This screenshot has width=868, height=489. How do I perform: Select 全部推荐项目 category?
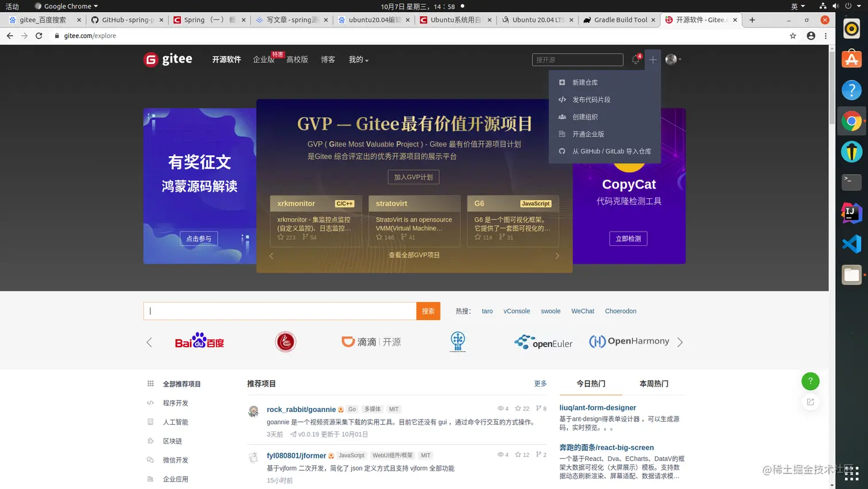(x=181, y=384)
